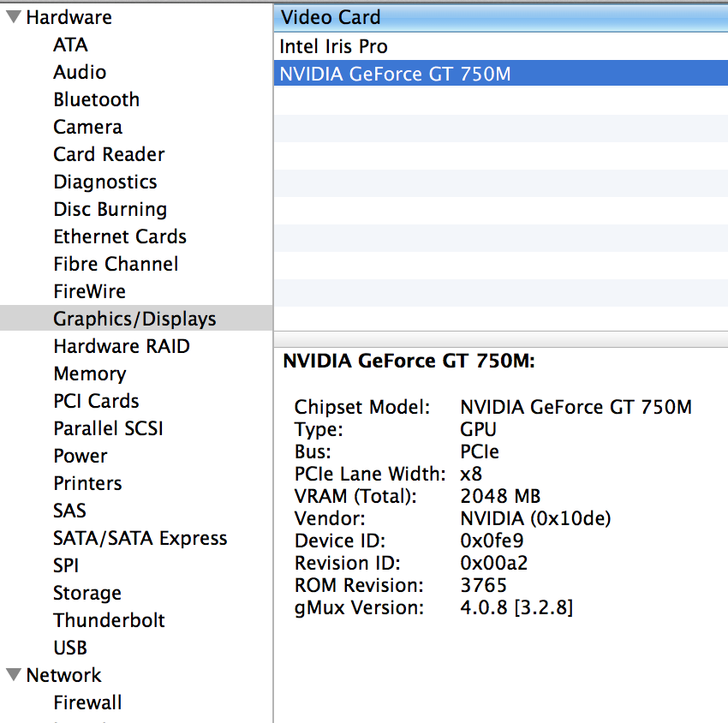The height and width of the screenshot is (723, 728).
Task: Open Hardware RAID information
Action: (x=122, y=346)
